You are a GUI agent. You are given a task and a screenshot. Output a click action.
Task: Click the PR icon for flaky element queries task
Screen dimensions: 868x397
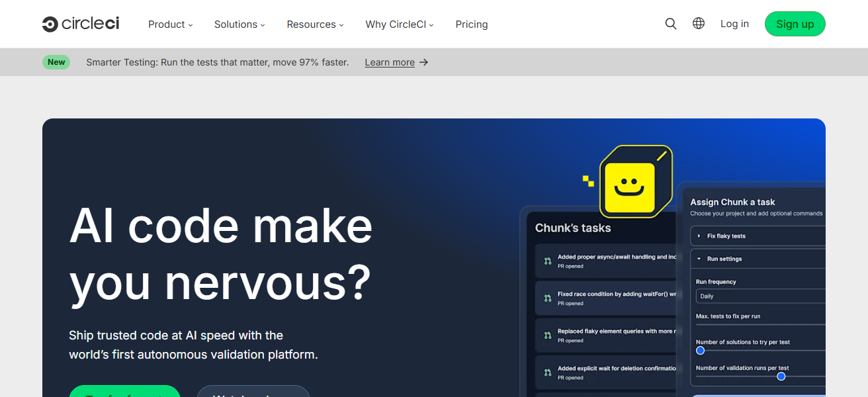click(546, 335)
